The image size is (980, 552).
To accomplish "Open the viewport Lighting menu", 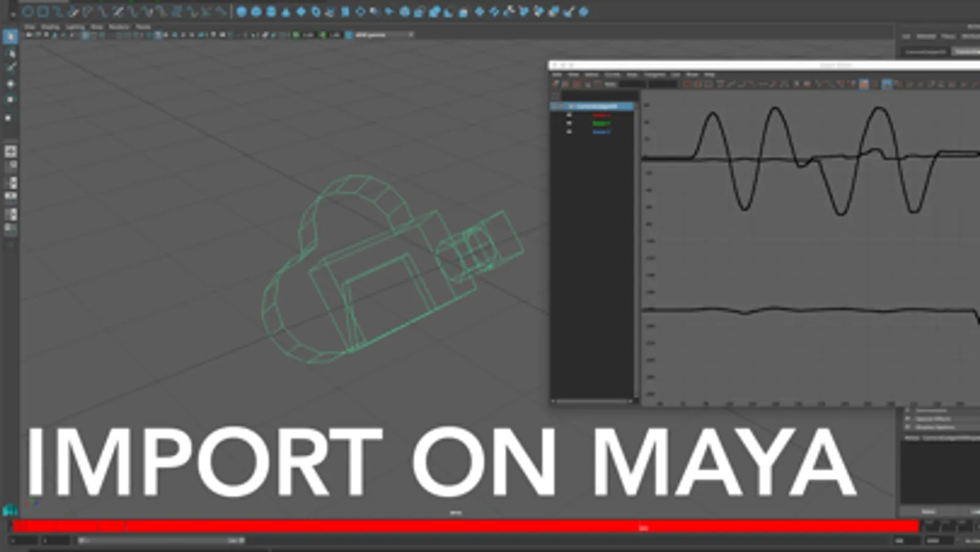I will [x=75, y=27].
